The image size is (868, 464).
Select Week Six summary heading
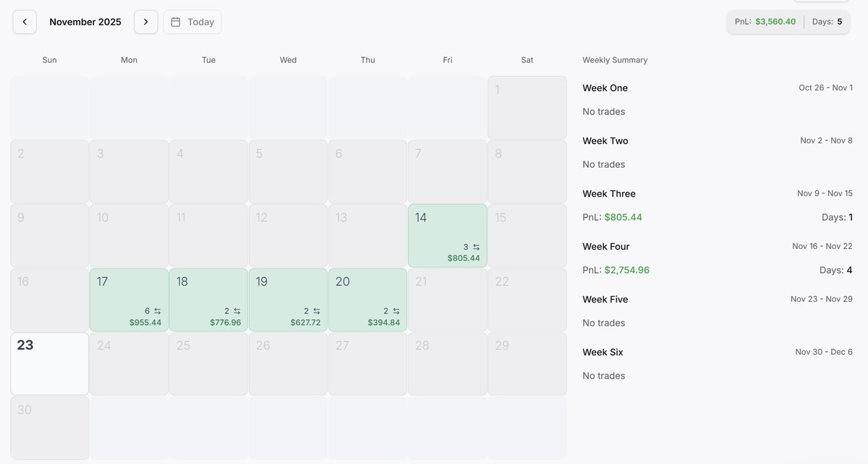click(x=603, y=352)
